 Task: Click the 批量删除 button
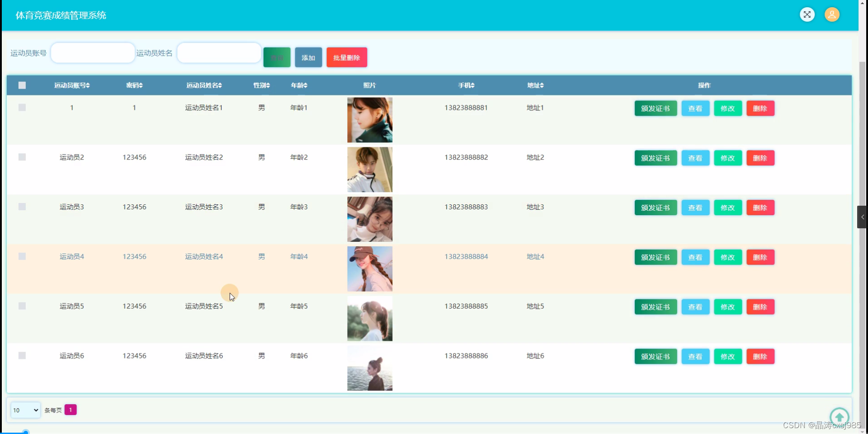click(347, 57)
